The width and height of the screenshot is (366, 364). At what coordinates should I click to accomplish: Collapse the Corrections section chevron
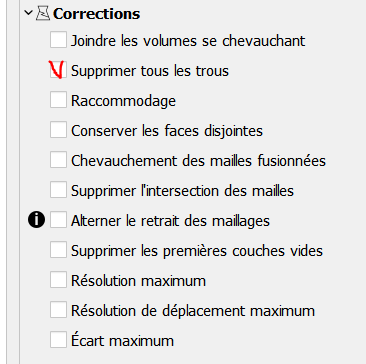[x=28, y=14]
